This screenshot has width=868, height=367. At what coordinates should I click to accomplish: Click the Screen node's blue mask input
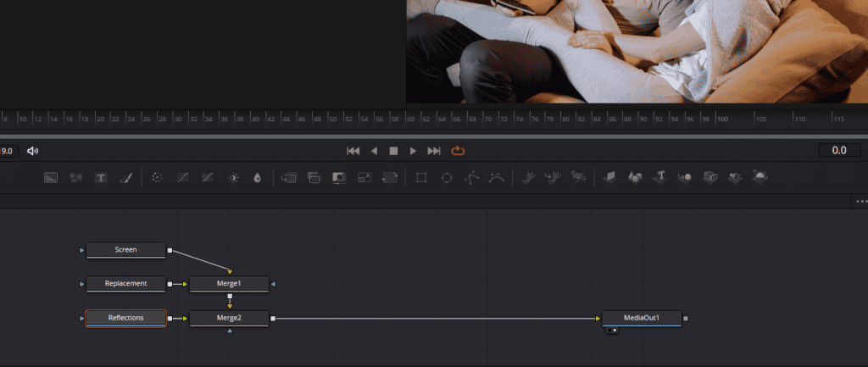pyautogui.click(x=82, y=250)
